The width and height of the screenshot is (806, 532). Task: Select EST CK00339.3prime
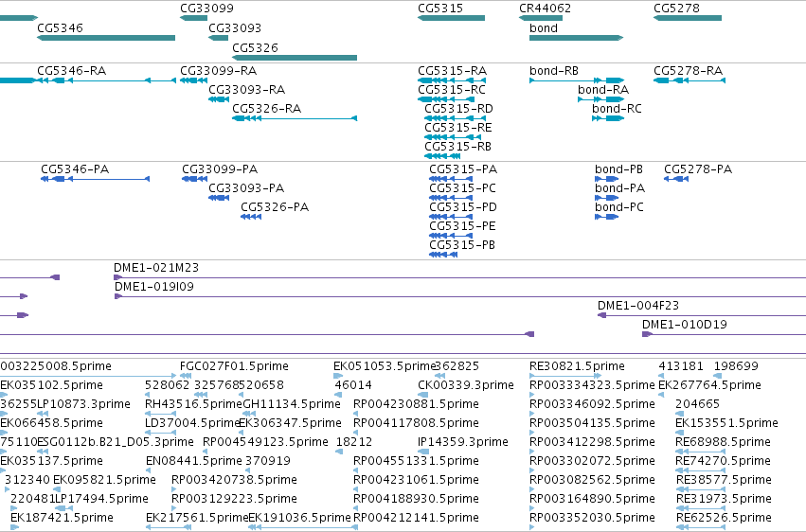(466, 385)
